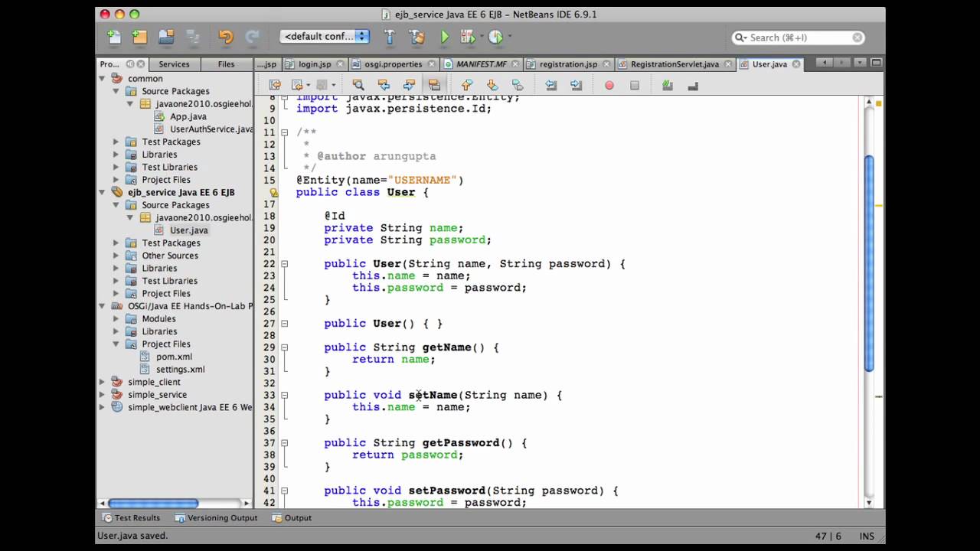Click the Redo arrow icon

(252, 36)
